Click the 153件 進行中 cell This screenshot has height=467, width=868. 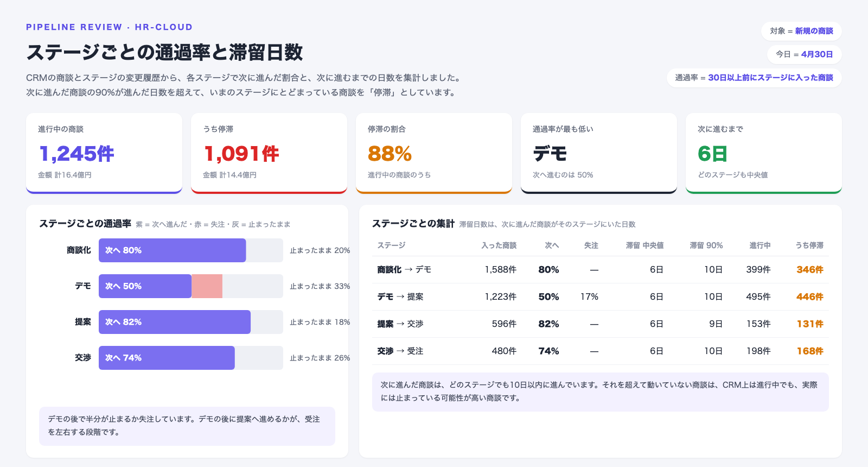(758, 324)
